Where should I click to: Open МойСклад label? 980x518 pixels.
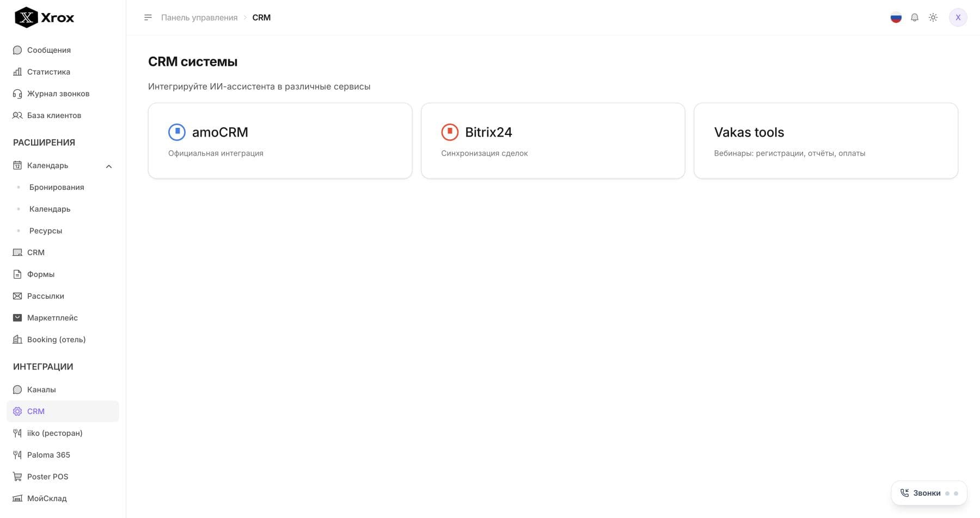tap(47, 498)
